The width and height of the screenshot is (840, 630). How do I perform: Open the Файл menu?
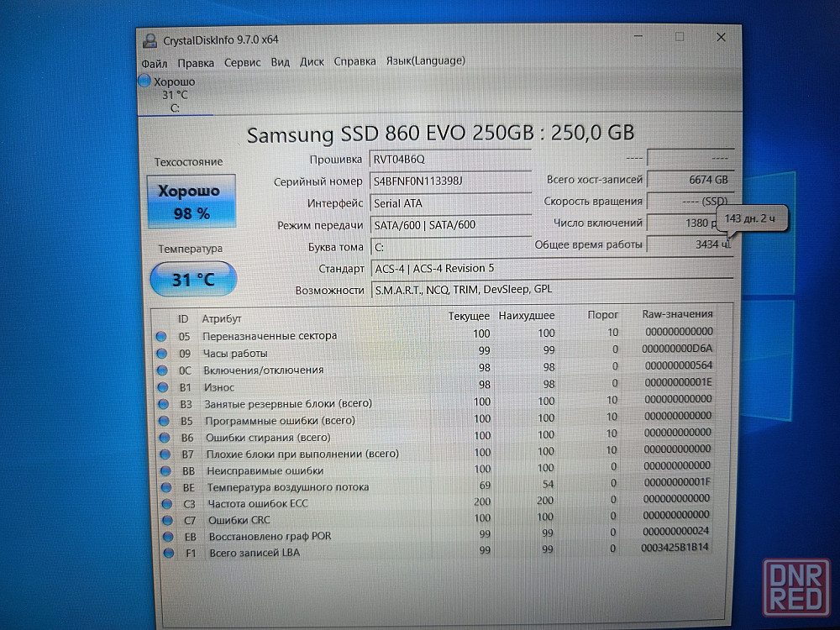[x=154, y=62]
